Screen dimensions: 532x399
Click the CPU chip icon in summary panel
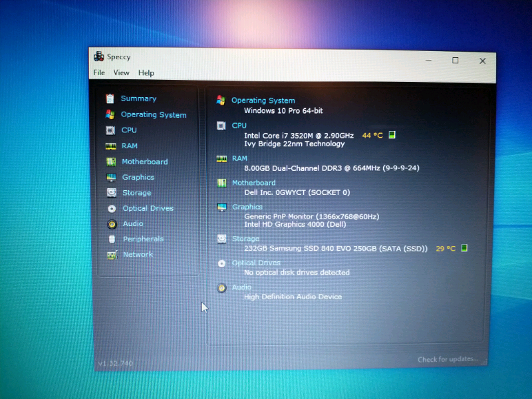pos(221,126)
